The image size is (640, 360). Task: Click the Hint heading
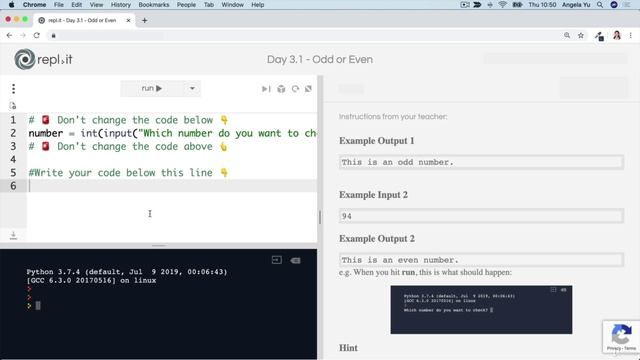click(348, 348)
